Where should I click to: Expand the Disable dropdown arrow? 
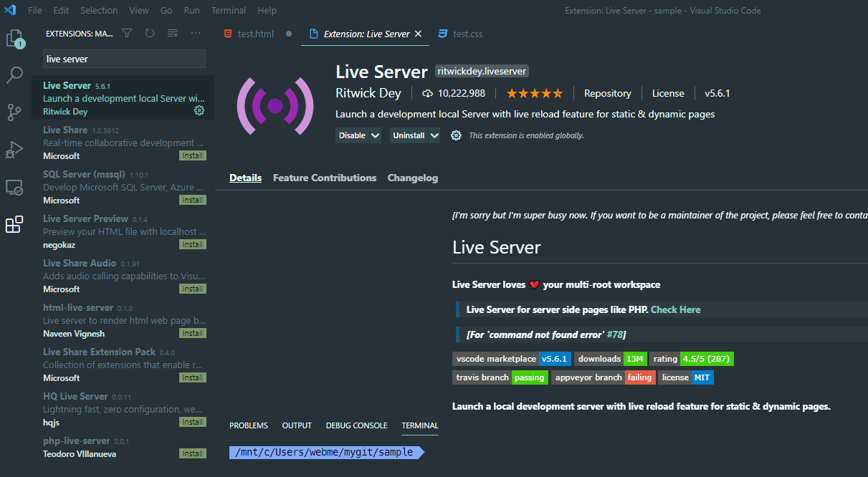[x=375, y=135]
